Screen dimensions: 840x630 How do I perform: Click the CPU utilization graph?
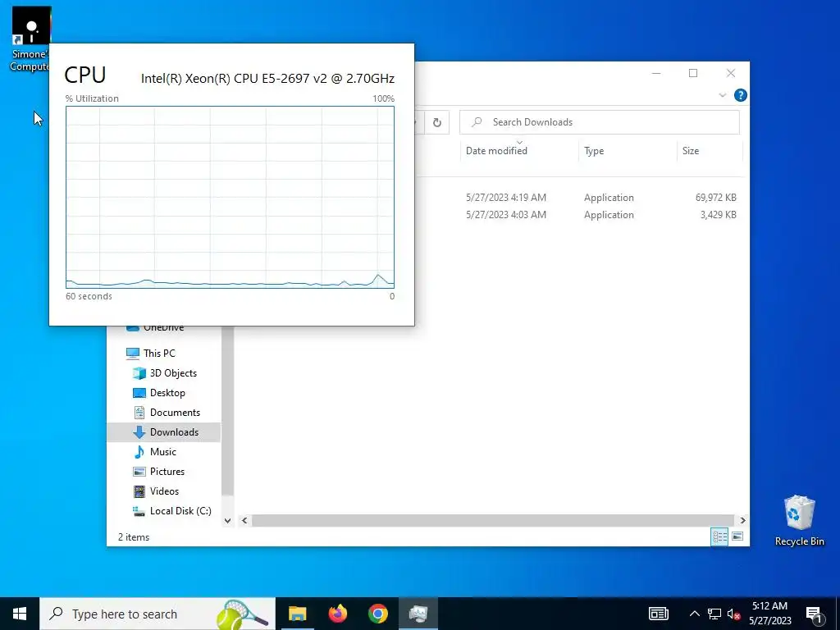(230, 197)
